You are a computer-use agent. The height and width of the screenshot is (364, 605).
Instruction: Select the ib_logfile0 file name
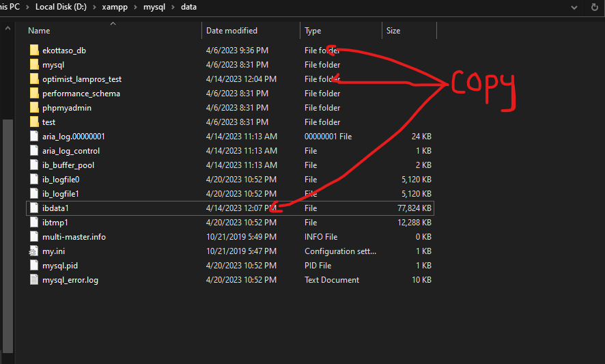tap(61, 180)
